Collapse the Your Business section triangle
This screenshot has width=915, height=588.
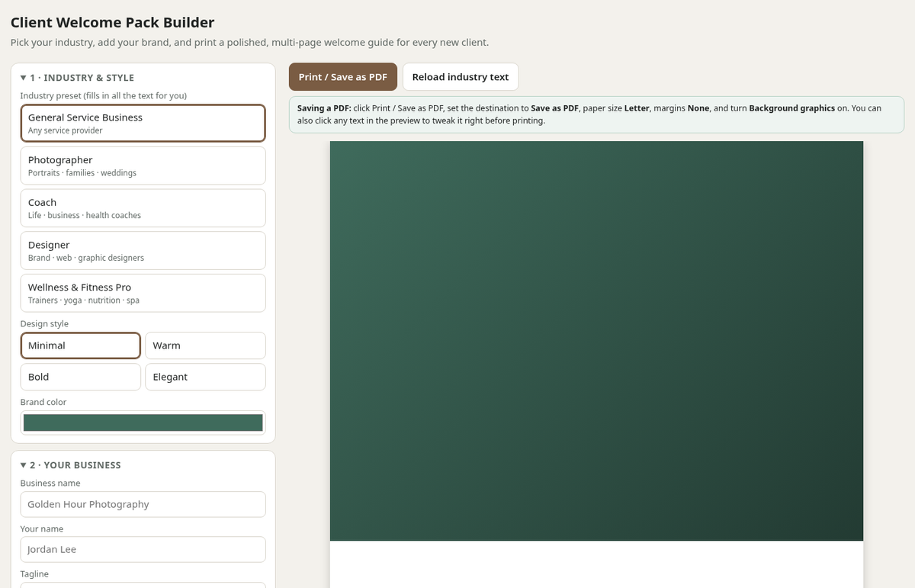pos(24,465)
